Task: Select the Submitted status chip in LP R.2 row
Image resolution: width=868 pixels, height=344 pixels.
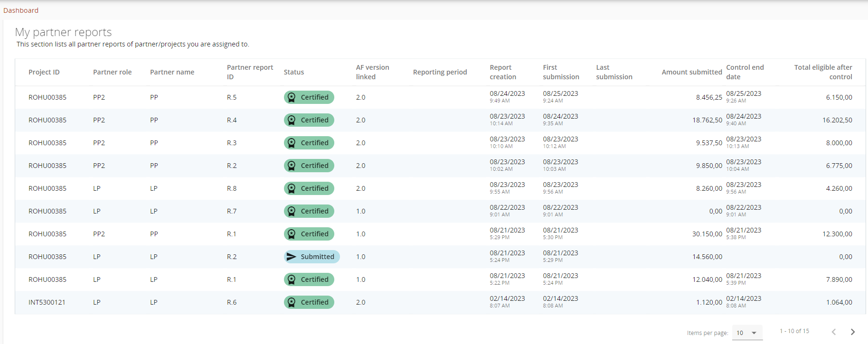Action: click(312, 257)
